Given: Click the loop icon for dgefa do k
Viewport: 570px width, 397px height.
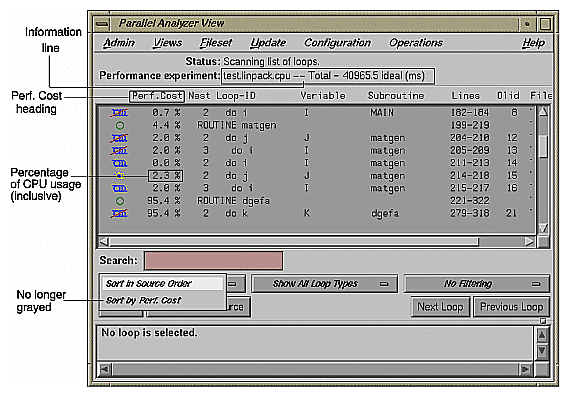Looking at the screenshot, I should point(119,213).
